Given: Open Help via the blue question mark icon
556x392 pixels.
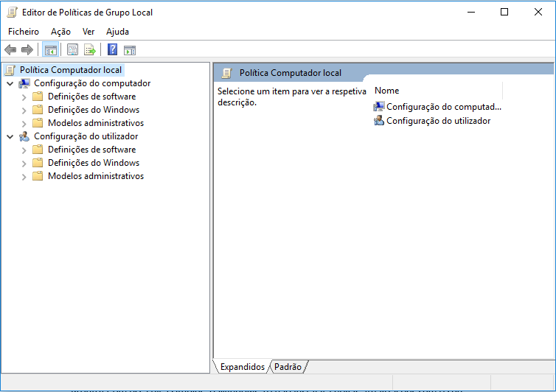Looking at the screenshot, I should coord(112,49).
